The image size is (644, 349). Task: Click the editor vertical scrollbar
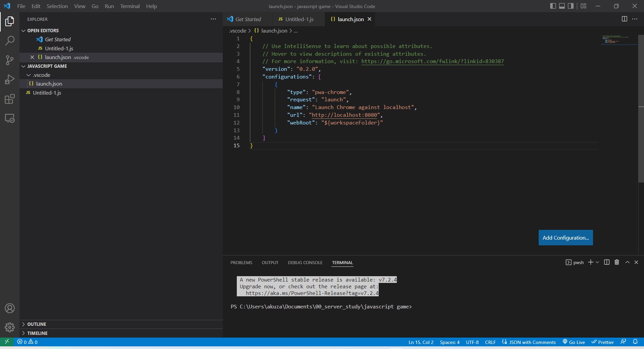click(641, 108)
